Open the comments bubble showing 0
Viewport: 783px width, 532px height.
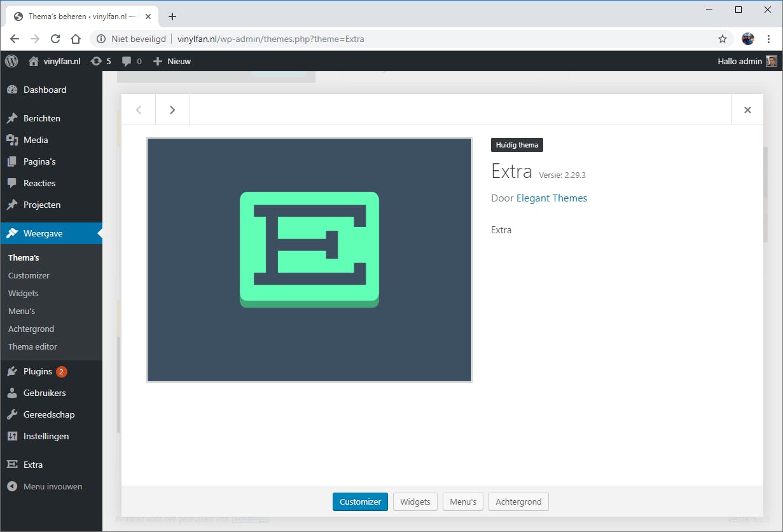point(132,61)
